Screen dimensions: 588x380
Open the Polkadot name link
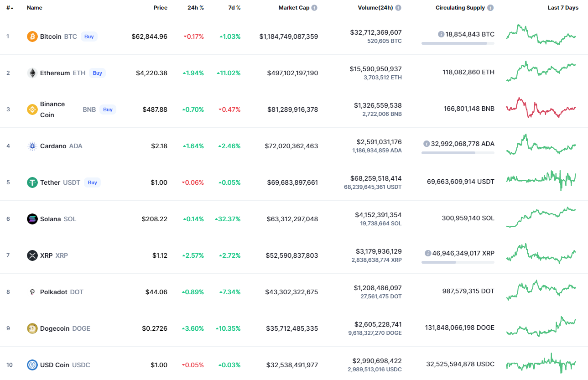pos(54,292)
